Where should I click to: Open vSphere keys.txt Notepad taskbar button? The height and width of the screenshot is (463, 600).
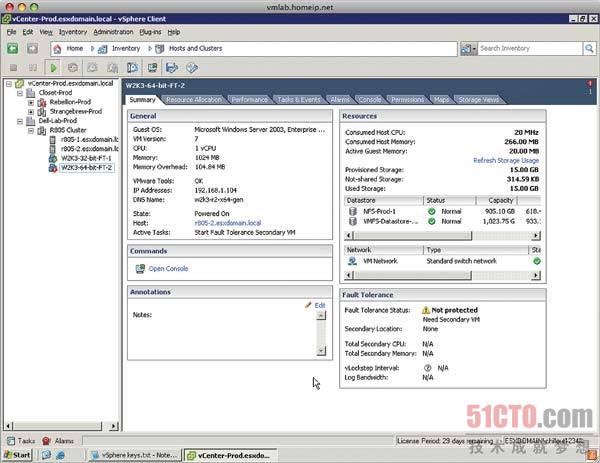(x=134, y=455)
